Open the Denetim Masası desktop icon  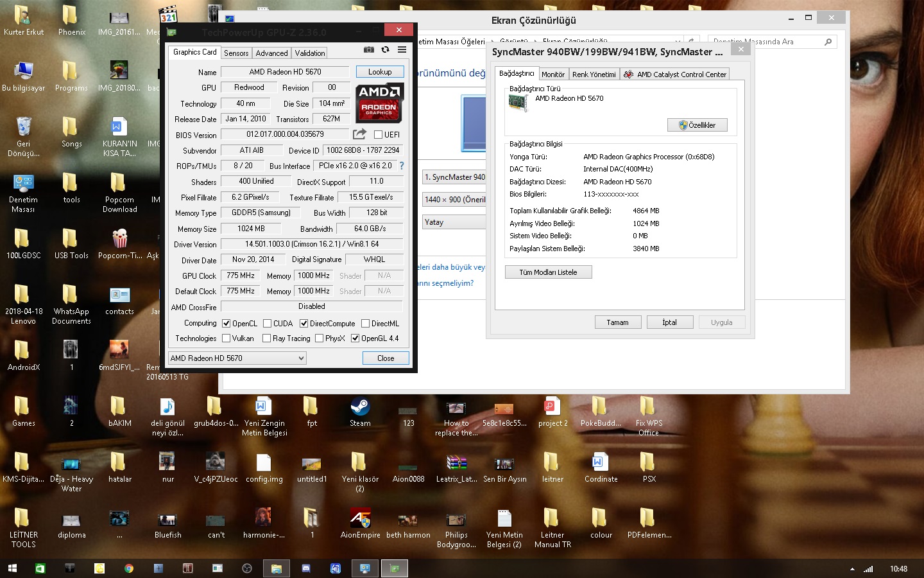coord(24,193)
